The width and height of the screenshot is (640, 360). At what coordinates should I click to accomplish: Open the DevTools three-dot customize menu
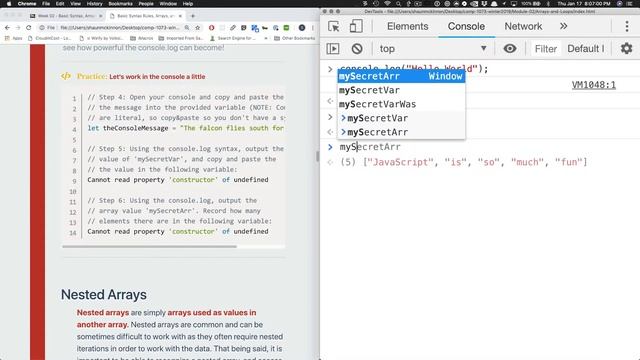627,27
